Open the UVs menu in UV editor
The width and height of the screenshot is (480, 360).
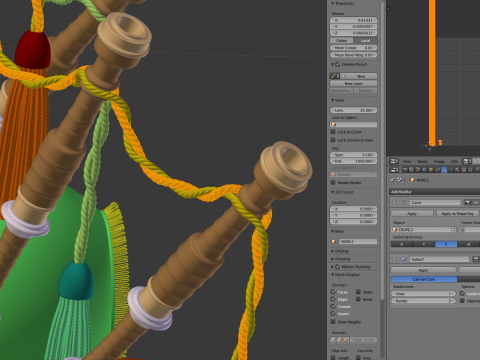(454, 161)
